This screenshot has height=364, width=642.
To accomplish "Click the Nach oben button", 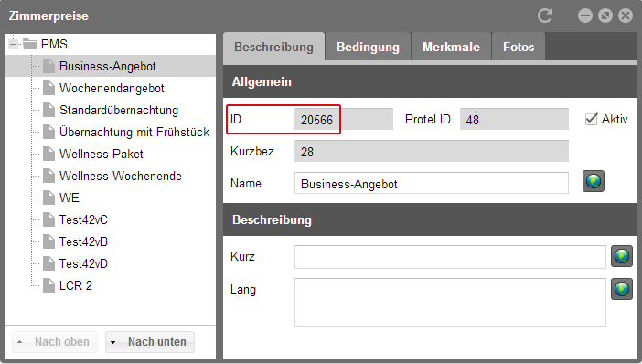I will click(55, 342).
